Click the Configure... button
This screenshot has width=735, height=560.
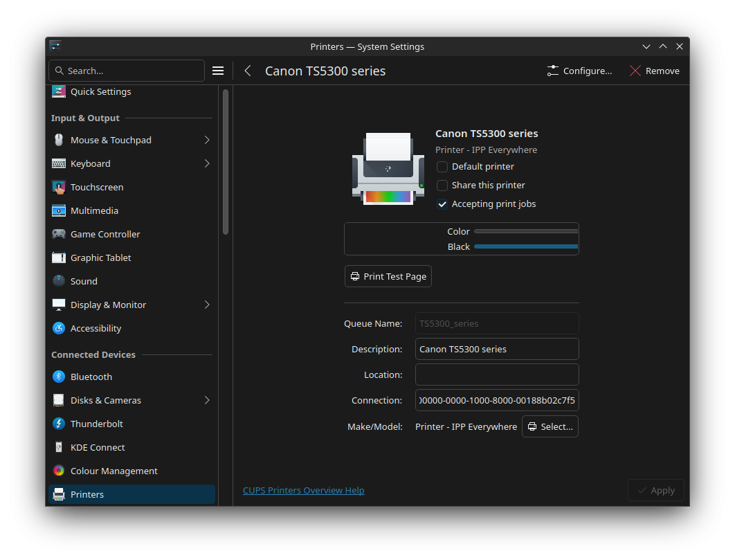pos(579,71)
